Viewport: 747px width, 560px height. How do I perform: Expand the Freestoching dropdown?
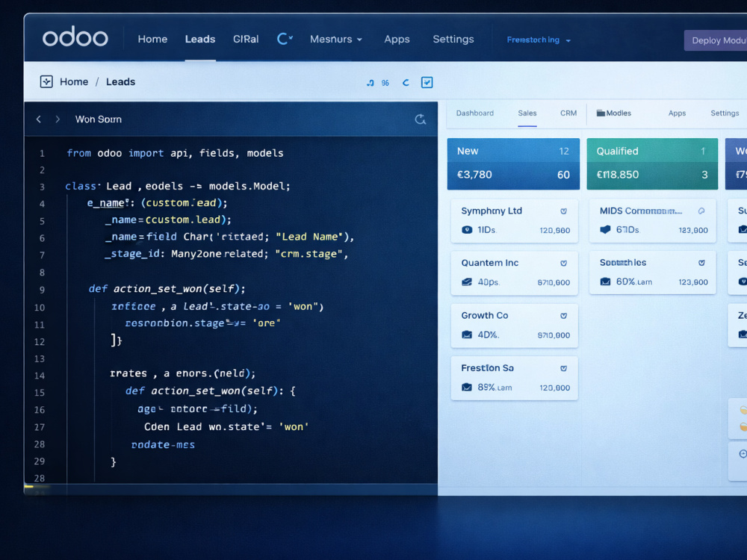(539, 40)
